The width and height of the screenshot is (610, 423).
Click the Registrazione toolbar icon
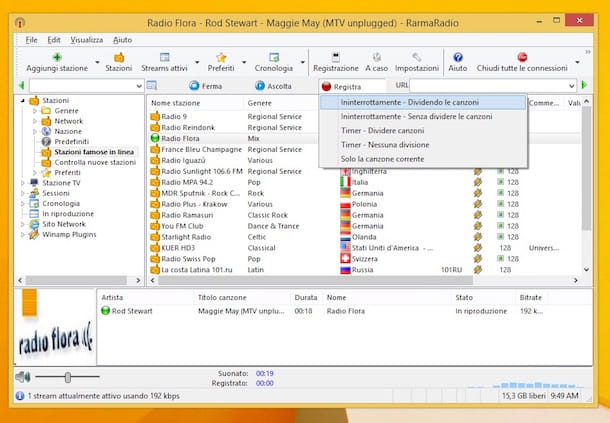pos(336,57)
